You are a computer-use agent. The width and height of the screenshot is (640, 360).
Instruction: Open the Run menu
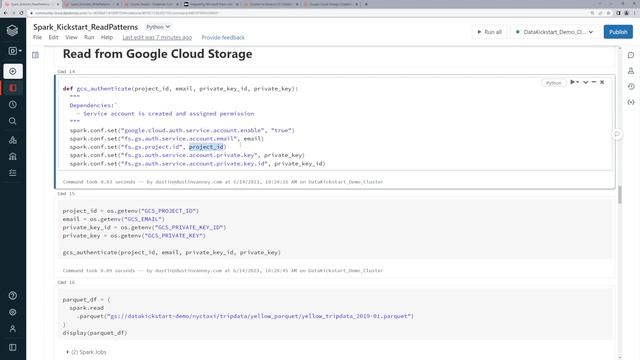(x=89, y=38)
